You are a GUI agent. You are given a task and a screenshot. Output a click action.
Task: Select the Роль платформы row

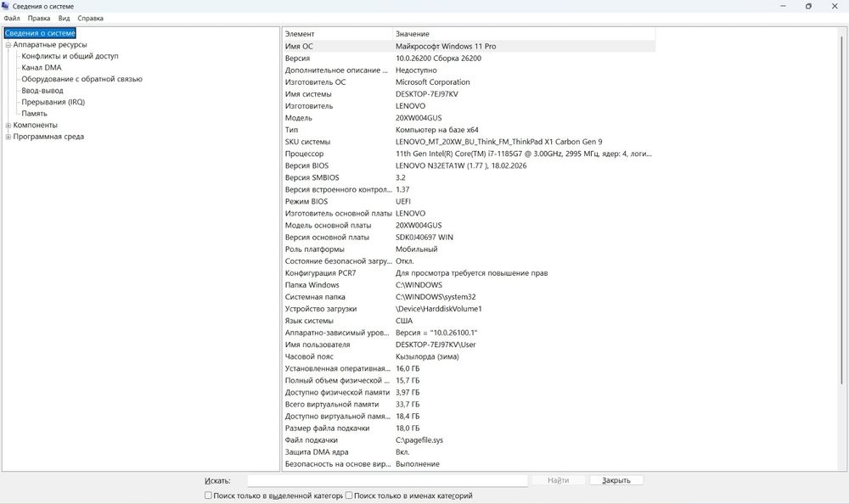[x=469, y=249]
